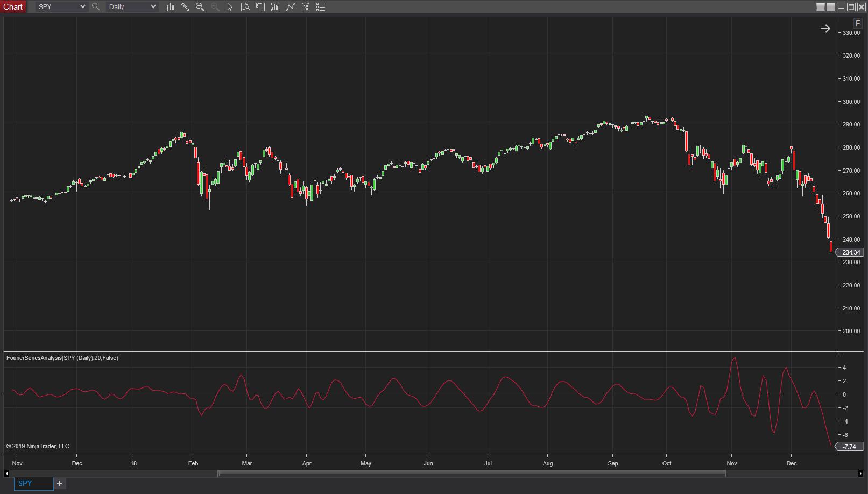Image resolution: width=868 pixels, height=494 pixels.
Task: Click the F fixed-scale button on price axis
Action: pyautogui.click(x=858, y=23)
